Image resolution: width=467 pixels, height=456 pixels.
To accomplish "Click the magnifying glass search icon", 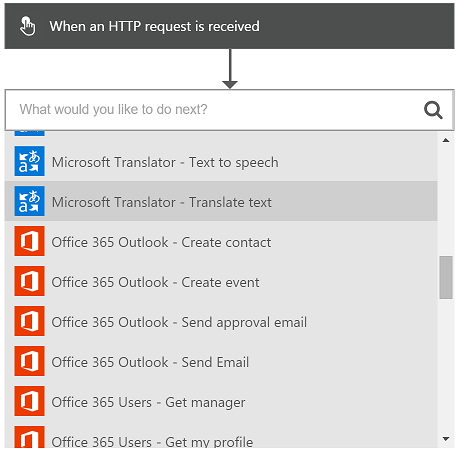I will tap(433, 110).
